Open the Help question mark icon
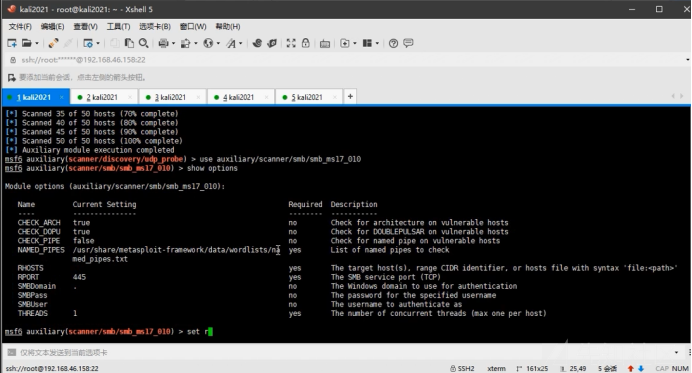Viewport: 692px width, 373px height. click(393, 43)
